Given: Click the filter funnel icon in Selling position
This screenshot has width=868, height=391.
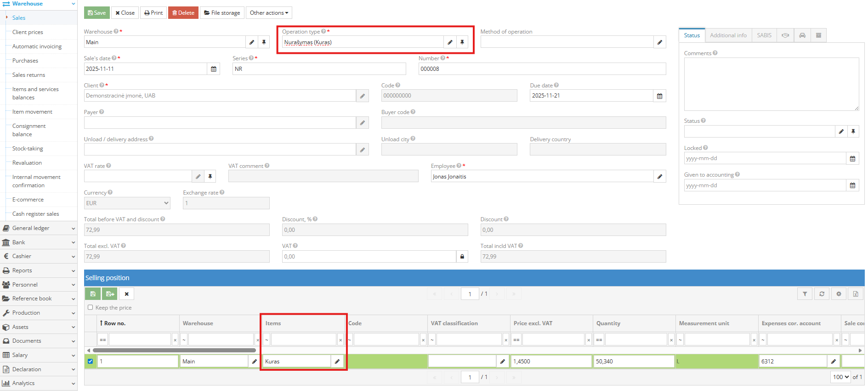Looking at the screenshot, I should point(805,294).
